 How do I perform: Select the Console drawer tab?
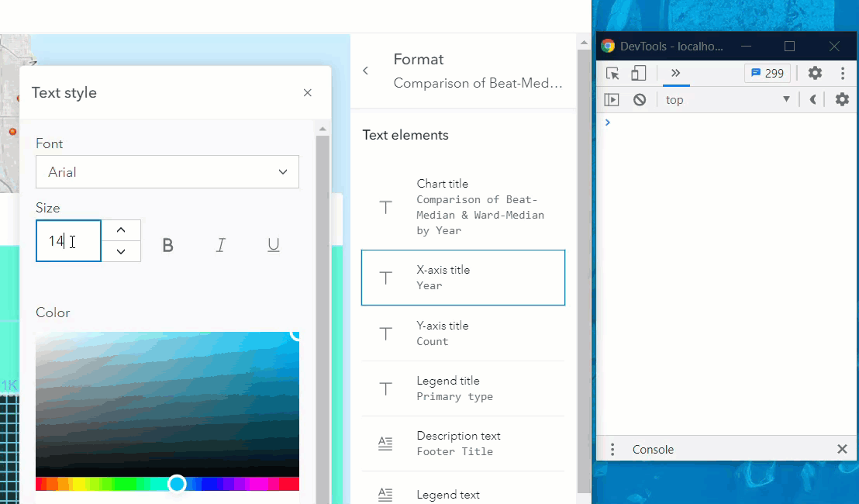click(x=653, y=449)
